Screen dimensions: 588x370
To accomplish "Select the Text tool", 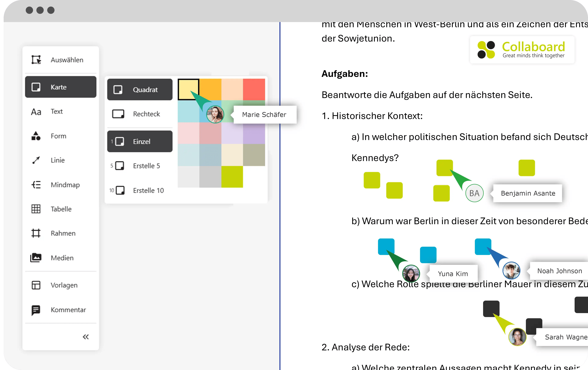I will tap(61, 112).
